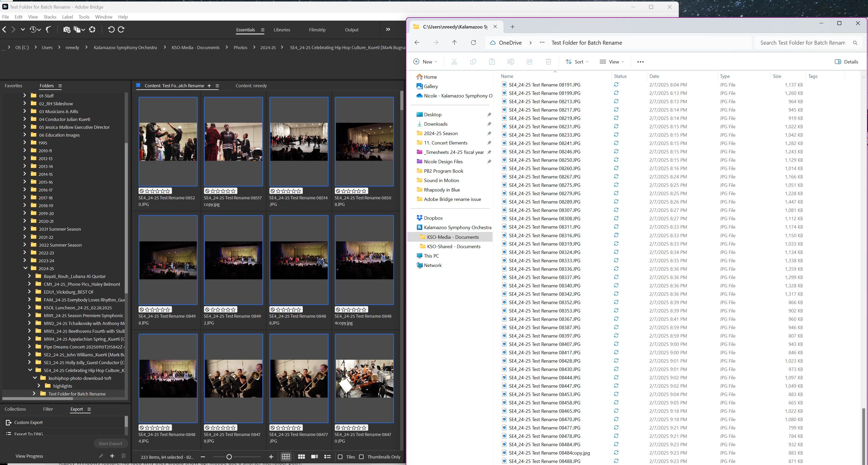The width and height of the screenshot is (868, 465).
Task: Switch to view as details icon
Action: point(314,457)
